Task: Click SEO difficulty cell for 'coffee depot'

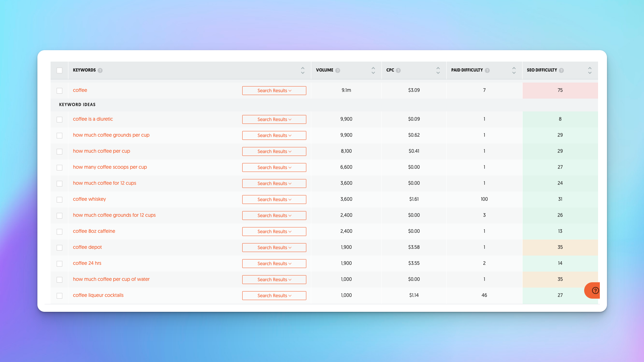Action: click(x=560, y=247)
